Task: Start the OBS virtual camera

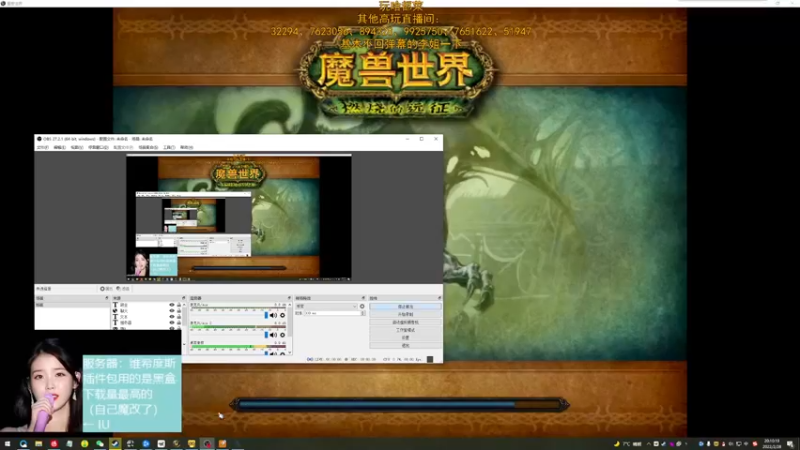Action: pos(405,322)
